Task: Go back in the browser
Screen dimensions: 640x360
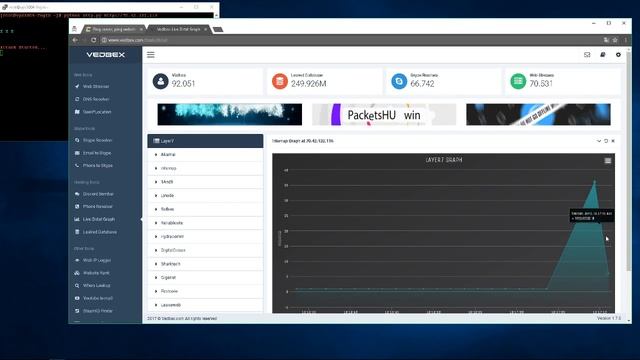Action: point(75,40)
